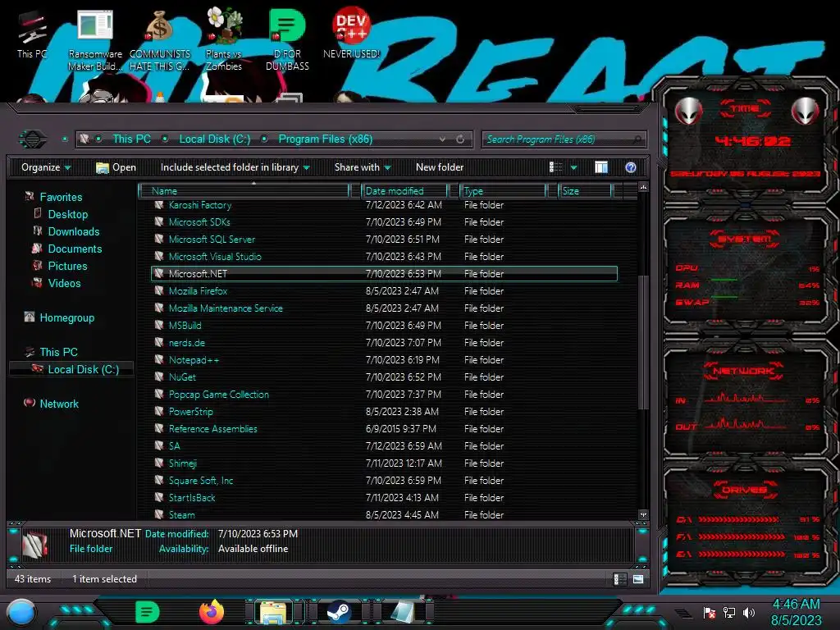Screen dimensions: 840x630
Task: Select This PC in navigation pane
Action: coord(58,352)
